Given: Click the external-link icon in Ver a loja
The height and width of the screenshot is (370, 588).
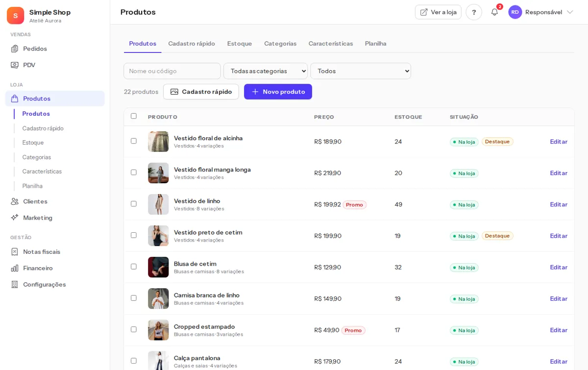Looking at the screenshot, I should [x=424, y=12].
